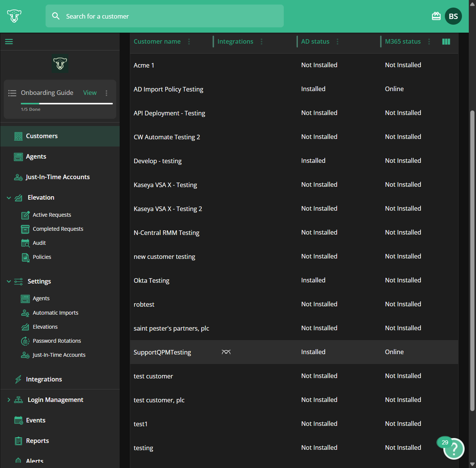Click the Settings Agents server icon
The image size is (476, 468).
tap(25, 299)
